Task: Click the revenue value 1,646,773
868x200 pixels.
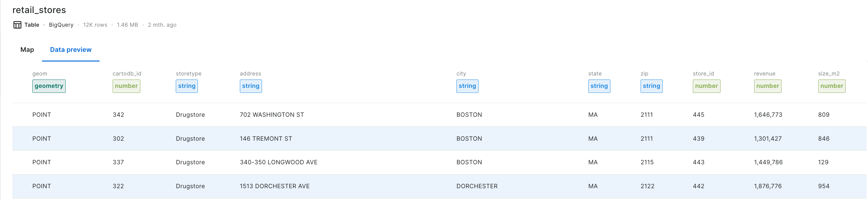Action: (x=768, y=115)
